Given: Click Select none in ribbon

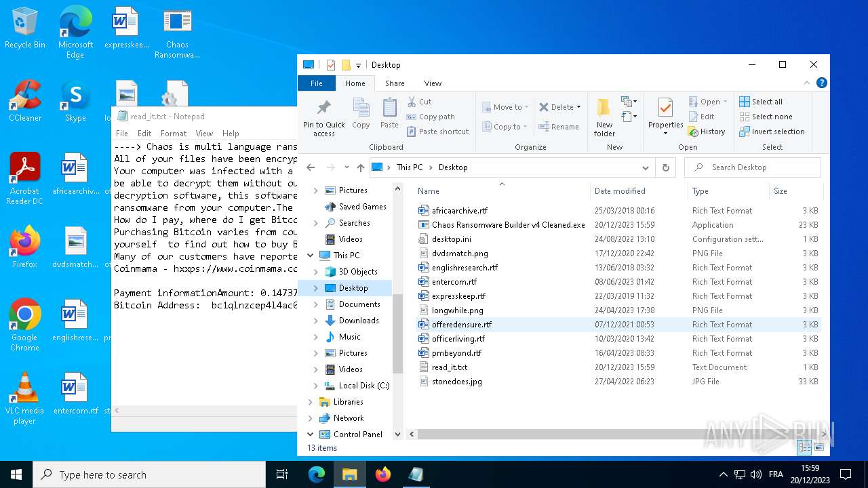Looking at the screenshot, I should point(766,117).
